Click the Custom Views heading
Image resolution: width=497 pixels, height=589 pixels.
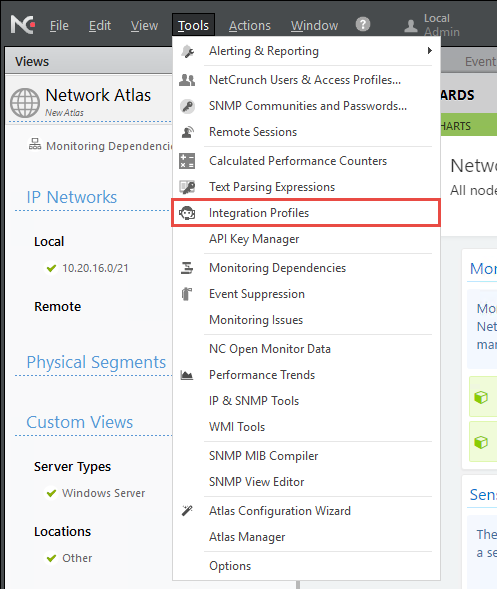pos(80,422)
